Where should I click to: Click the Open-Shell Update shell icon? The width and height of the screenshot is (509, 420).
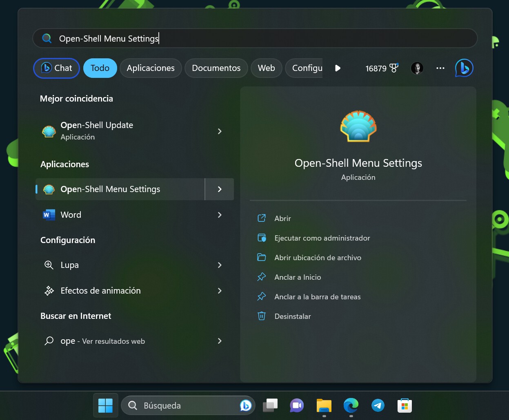click(49, 130)
